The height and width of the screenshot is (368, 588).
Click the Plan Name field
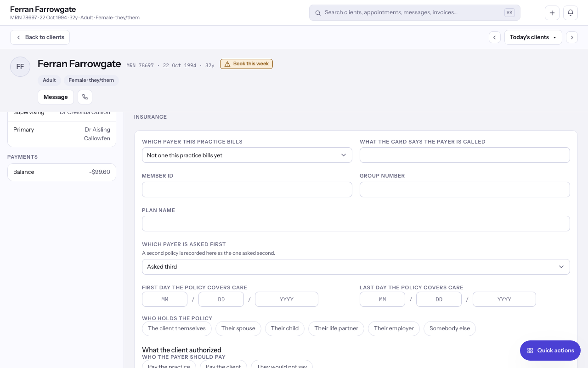click(356, 224)
